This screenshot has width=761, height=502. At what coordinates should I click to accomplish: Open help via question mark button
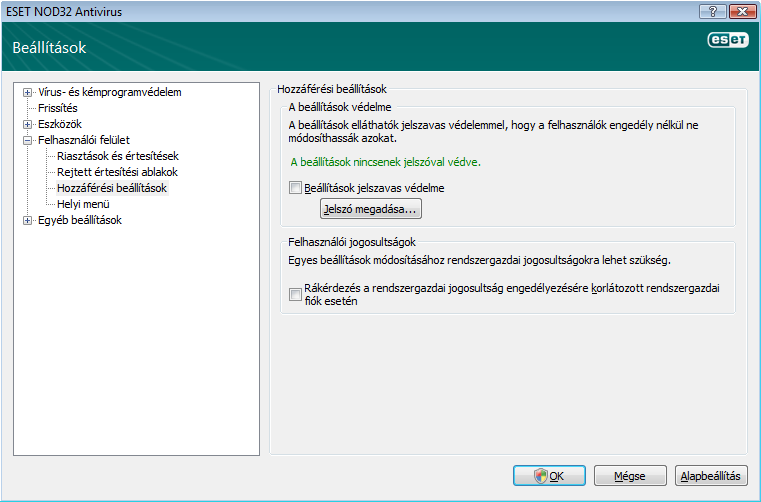pyautogui.click(x=712, y=11)
